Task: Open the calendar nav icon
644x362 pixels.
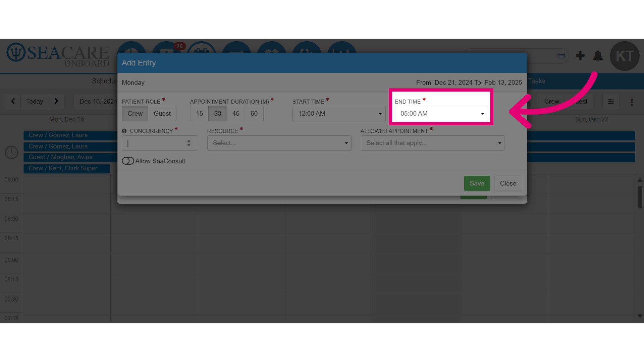Action: click(x=202, y=48)
